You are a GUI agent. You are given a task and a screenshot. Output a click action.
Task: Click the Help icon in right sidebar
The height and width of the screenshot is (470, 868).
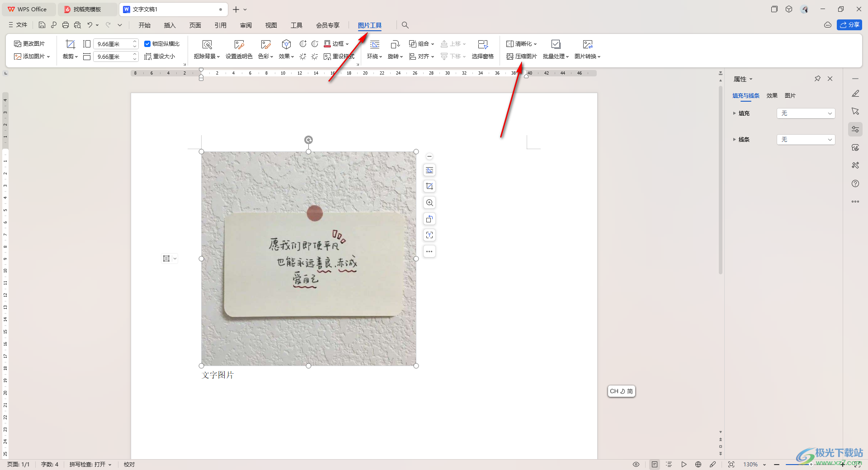click(x=855, y=183)
